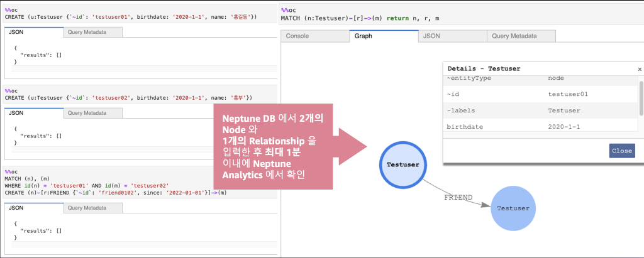The height and width of the screenshot is (258, 644).
Task: Click the Details - Testuser title bar
Action: click(x=543, y=69)
